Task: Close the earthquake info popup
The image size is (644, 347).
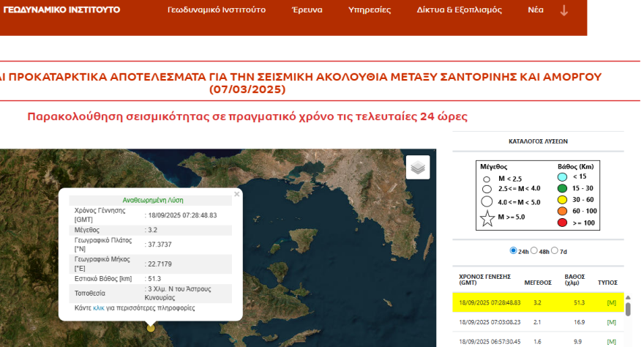Action: coord(236,194)
